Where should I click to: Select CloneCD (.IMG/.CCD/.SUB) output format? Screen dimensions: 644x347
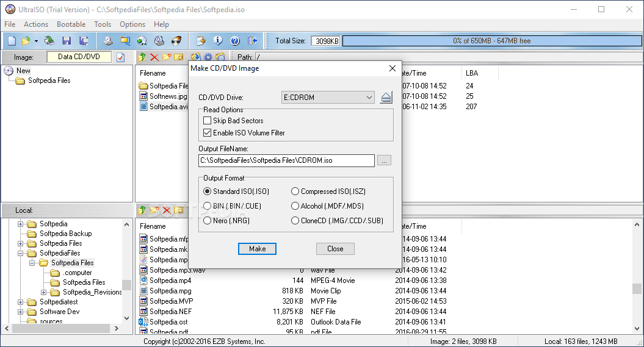[295, 221]
